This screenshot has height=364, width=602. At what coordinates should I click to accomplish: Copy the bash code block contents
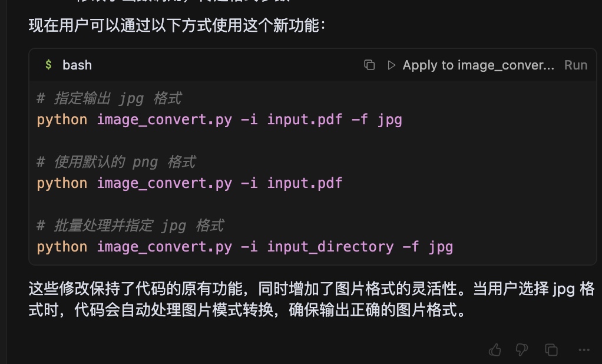369,65
